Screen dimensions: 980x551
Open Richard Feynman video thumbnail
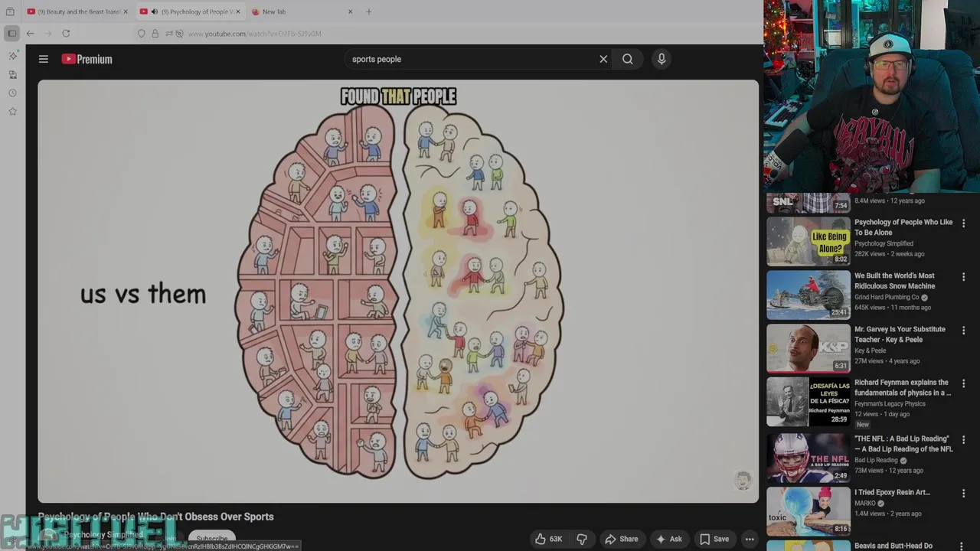pyautogui.click(x=808, y=402)
